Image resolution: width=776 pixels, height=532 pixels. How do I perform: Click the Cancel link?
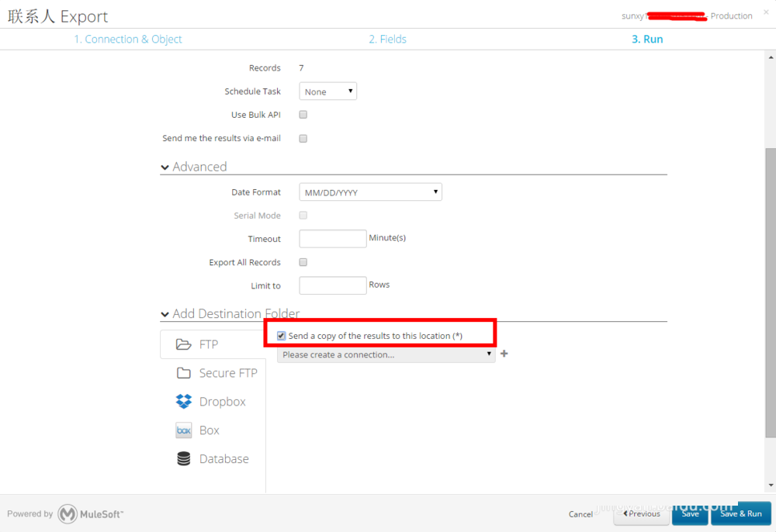pos(580,514)
